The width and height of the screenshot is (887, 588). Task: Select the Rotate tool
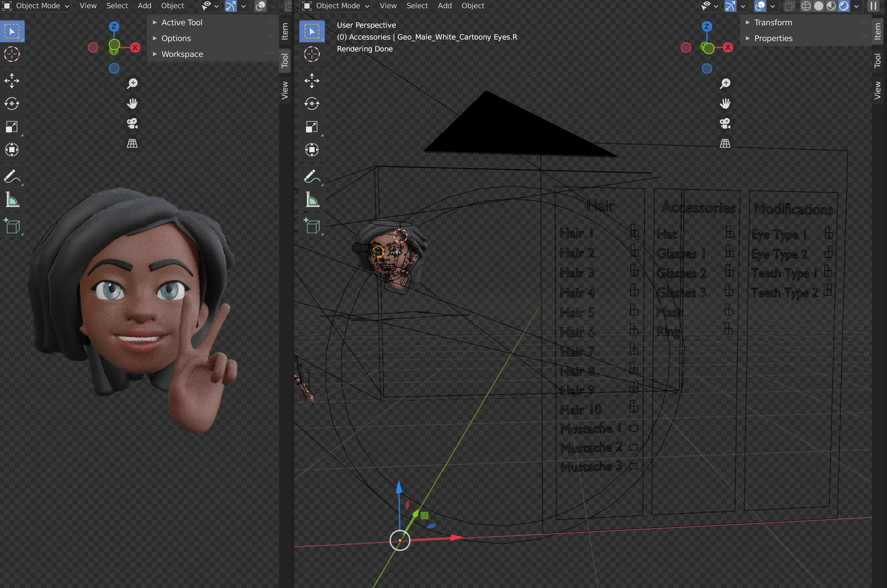pyautogui.click(x=12, y=104)
